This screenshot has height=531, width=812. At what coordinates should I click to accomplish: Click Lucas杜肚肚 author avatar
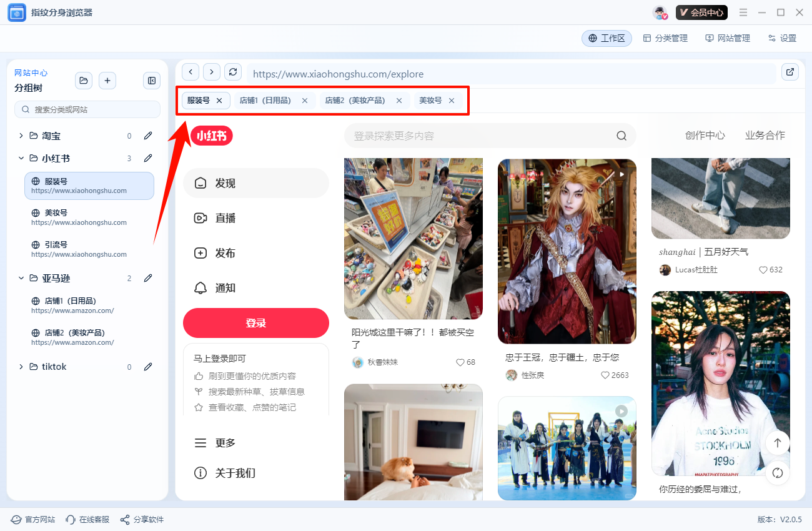coord(665,270)
